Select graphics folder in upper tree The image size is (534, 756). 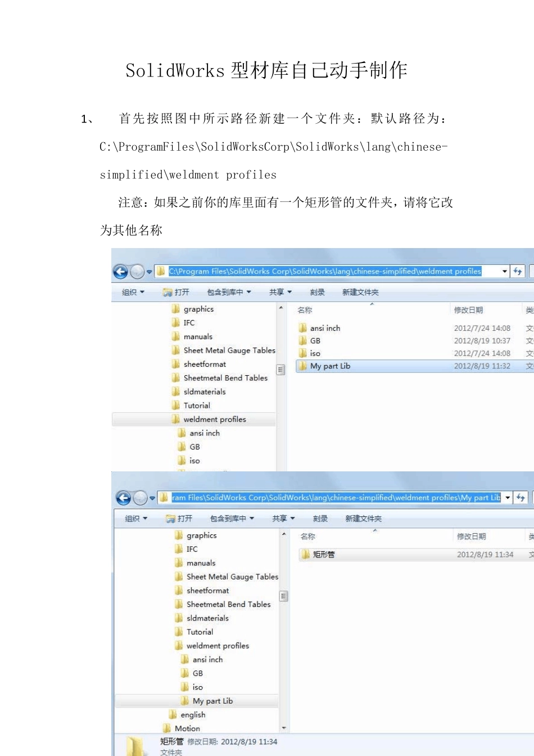click(193, 309)
